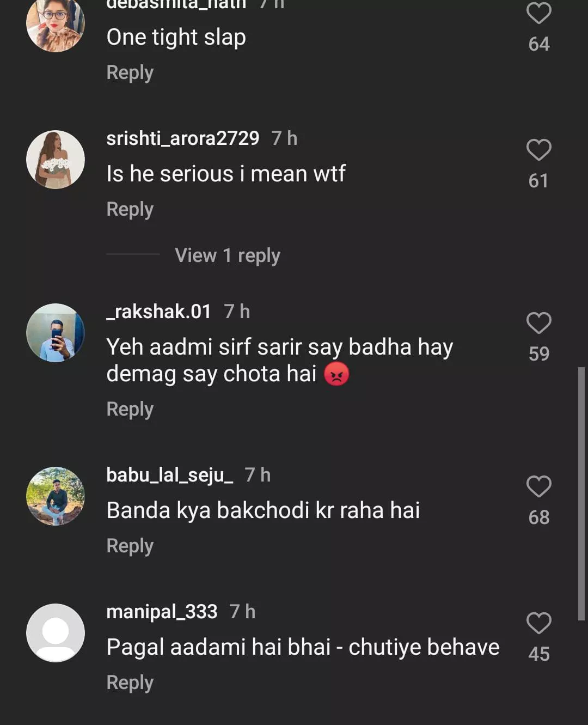Reply to manipal_333's comment
588x725 pixels.
pos(130,683)
